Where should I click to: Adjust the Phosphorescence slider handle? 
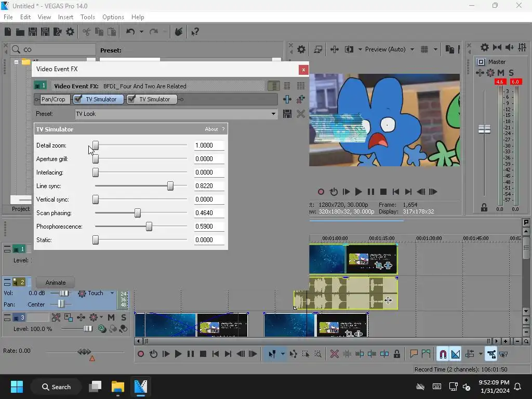pos(149,227)
